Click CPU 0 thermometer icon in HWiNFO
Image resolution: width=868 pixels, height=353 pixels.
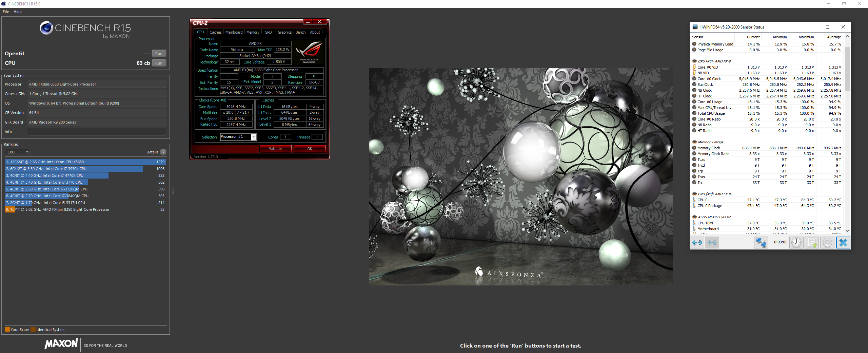694,200
